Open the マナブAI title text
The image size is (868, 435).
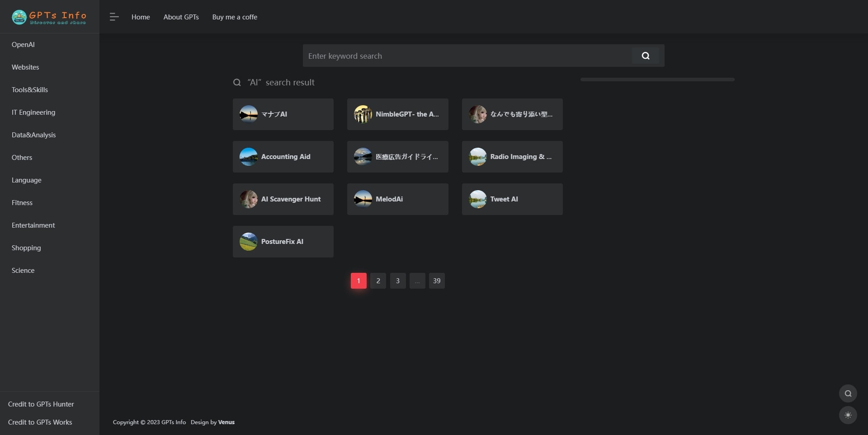[274, 114]
